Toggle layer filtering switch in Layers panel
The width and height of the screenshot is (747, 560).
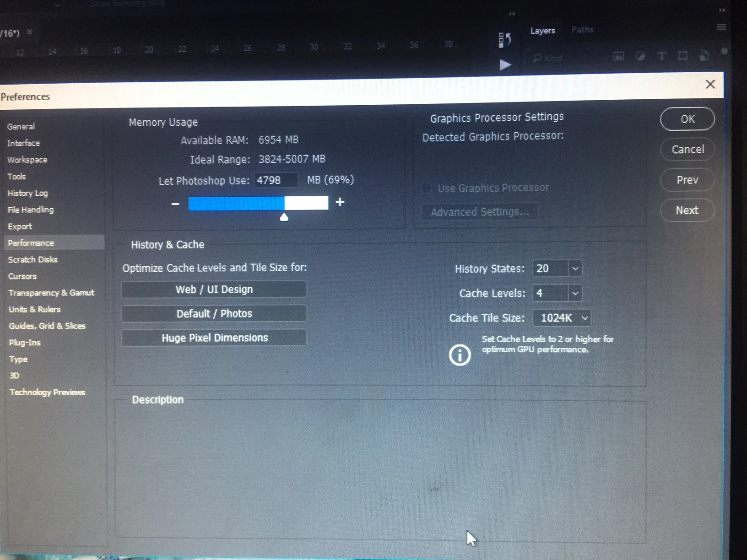click(724, 51)
